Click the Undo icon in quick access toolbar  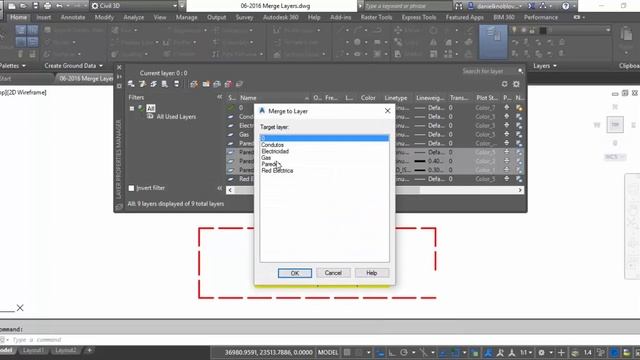tap(60, 6)
